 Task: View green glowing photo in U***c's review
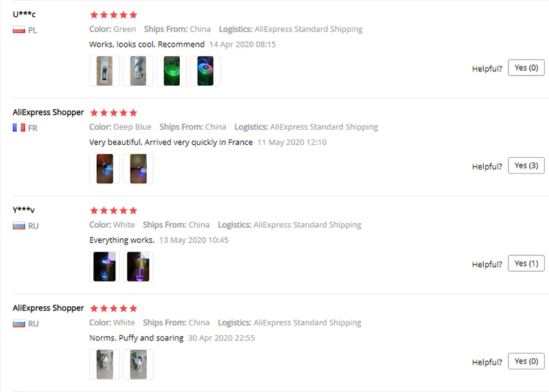(172, 71)
